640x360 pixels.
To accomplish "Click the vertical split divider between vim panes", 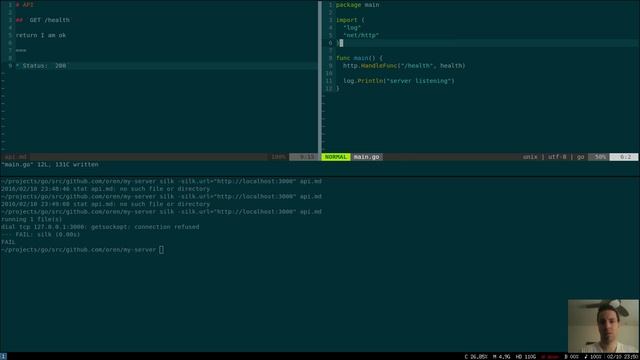I will click(320, 77).
